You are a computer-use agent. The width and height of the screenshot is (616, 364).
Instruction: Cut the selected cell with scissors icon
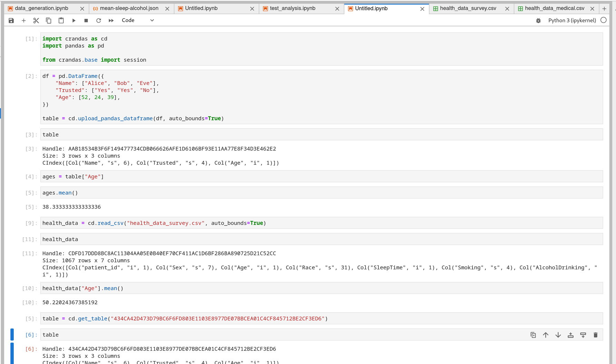tap(36, 20)
